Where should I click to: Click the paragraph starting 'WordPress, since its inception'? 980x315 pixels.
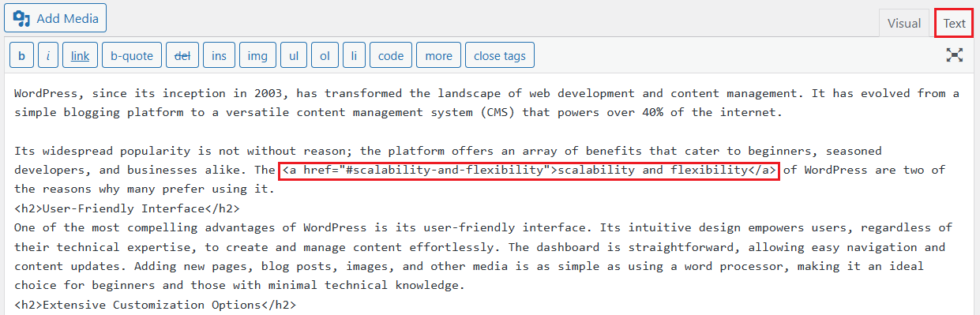pyautogui.click(x=486, y=103)
